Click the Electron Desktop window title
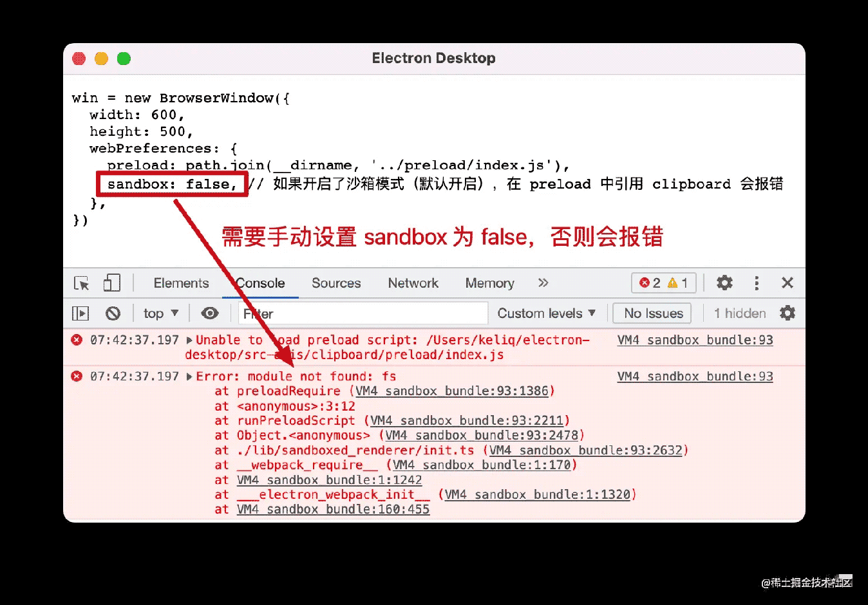The height and width of the screenshot is (605, 868). (x=433, y=59)
